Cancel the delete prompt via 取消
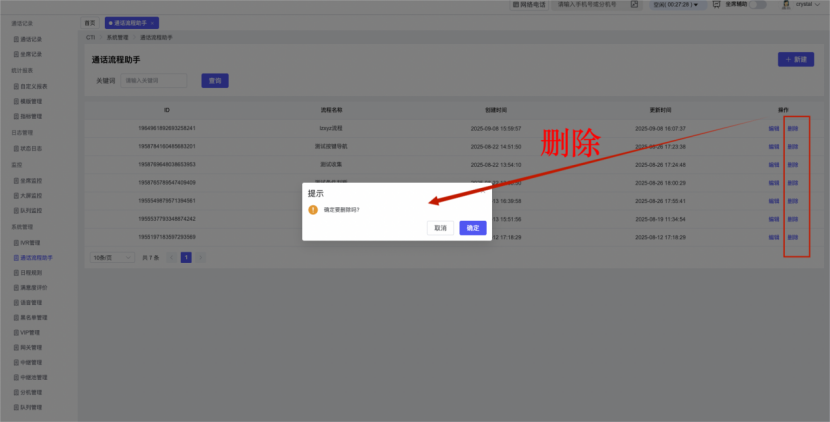Screen dimensions: 830x422 (x=439, y=228)
